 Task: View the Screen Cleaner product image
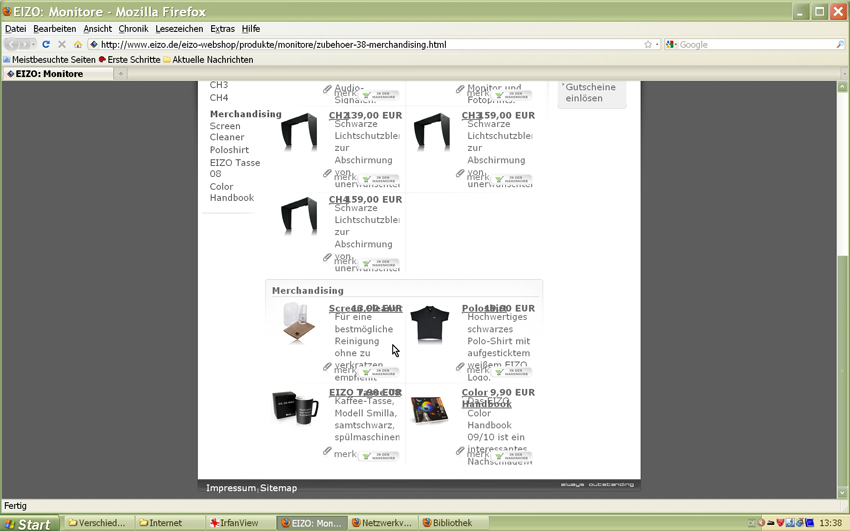tap(299, 323)
